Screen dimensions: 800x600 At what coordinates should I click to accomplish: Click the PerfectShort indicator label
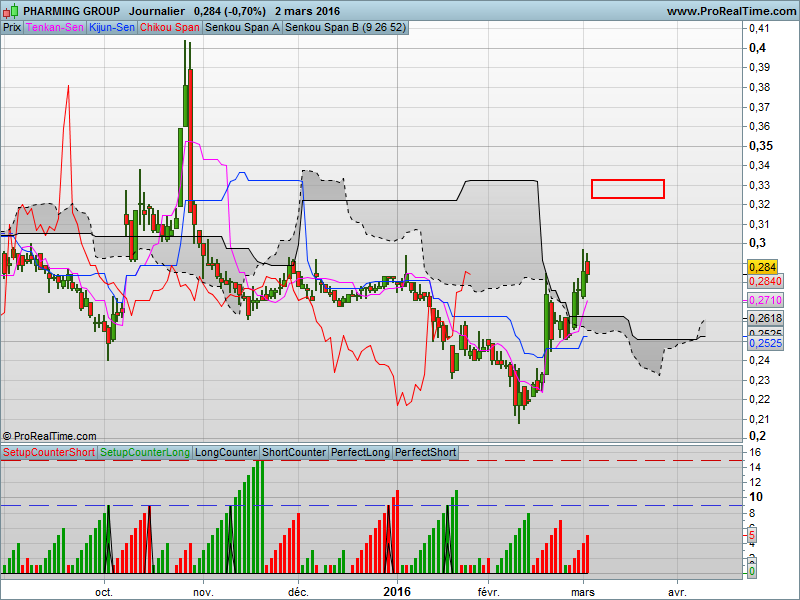tap(426, 453)
